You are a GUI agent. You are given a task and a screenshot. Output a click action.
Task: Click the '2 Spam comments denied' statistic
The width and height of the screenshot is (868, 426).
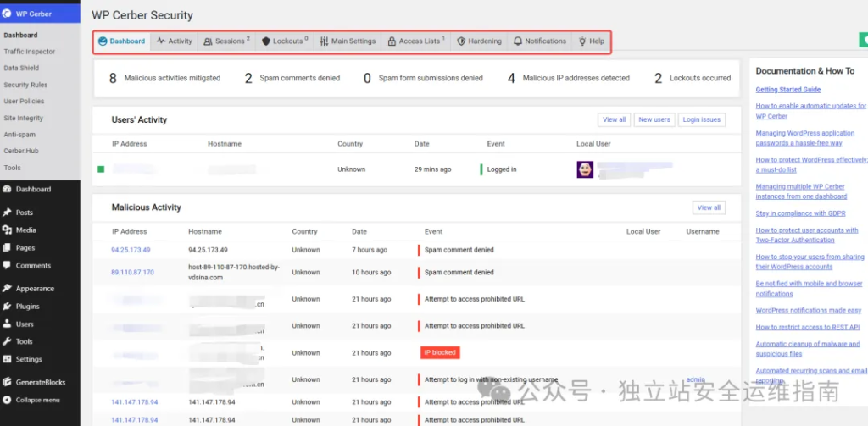point(292,79)
